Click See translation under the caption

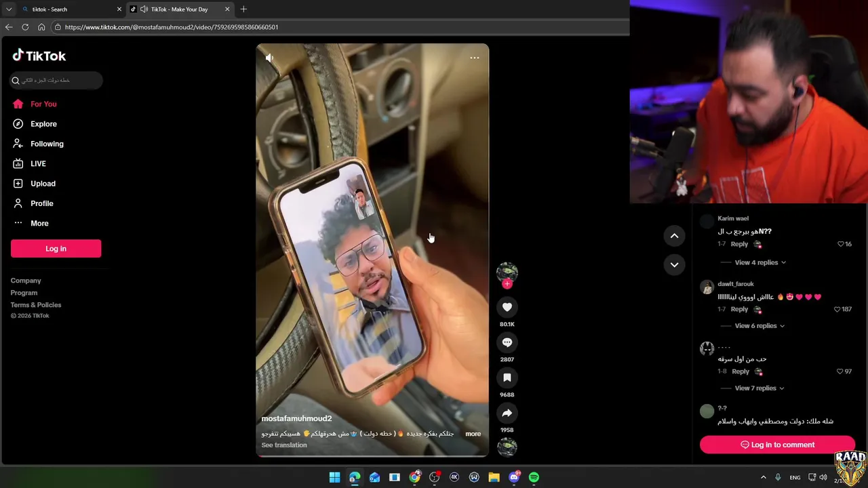284,445
